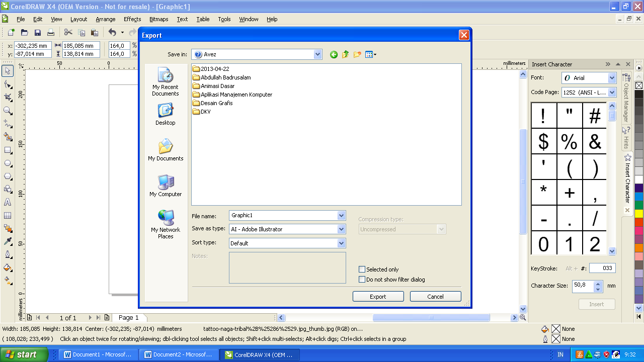Click the Cancel button
The height and width of the screenshot is (362, 644).
point(436,297)
